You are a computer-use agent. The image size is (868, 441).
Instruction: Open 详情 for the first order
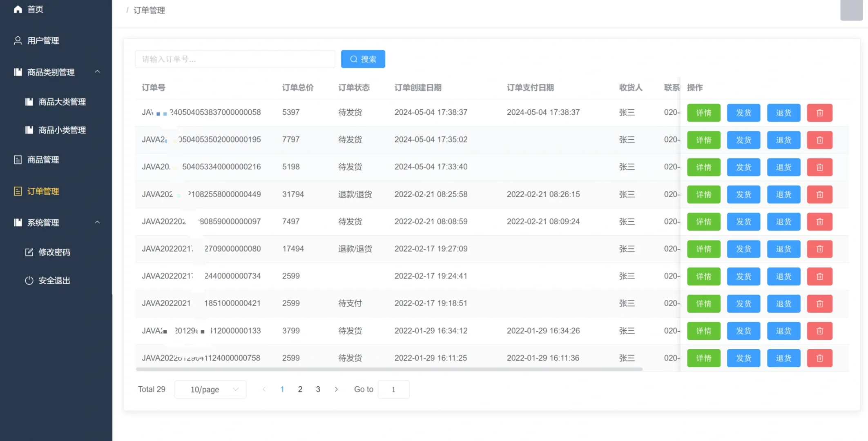703,113
